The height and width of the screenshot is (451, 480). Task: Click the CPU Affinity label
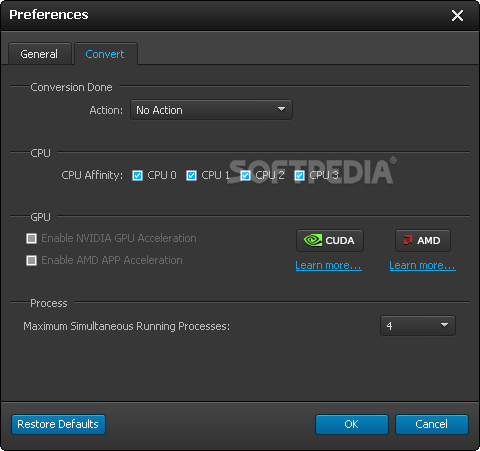point(92,175)
